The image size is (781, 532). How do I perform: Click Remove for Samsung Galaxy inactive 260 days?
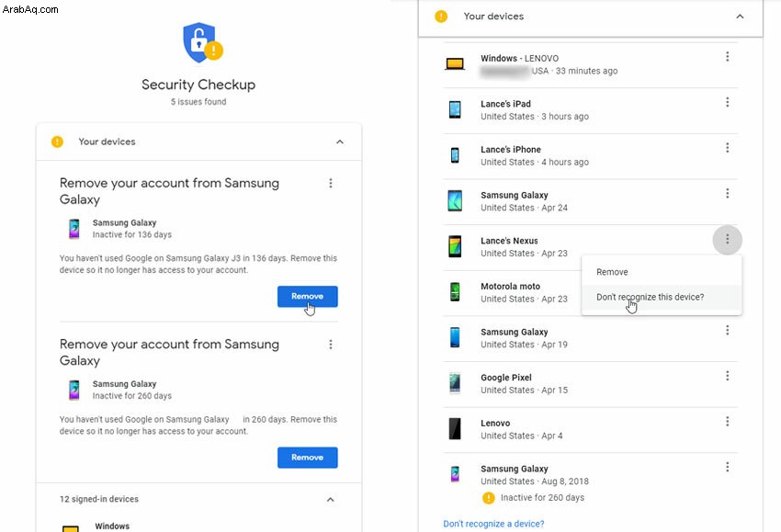(307, 458)
